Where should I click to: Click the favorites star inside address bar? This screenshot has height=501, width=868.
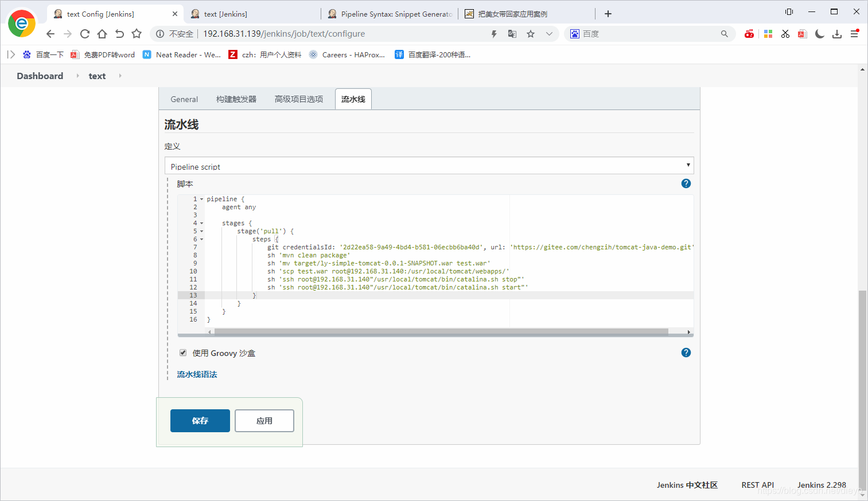coord(531,34)
